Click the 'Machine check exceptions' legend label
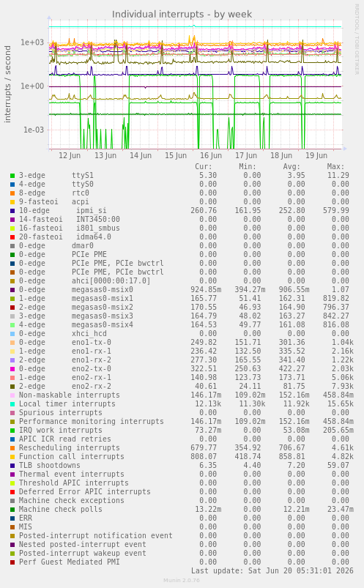The width and height of the screenshot is (364, 588). pyautogui.click(x=72, y=501)
